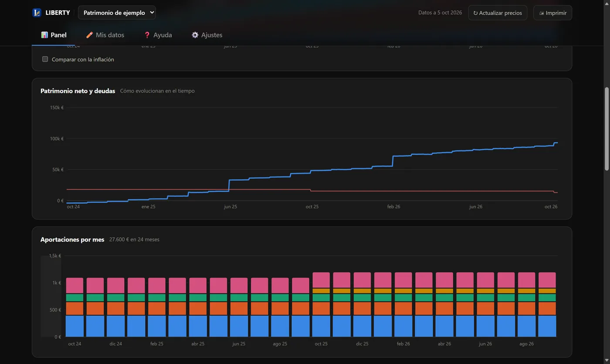Enable Comparar con la inflación checkbox
The width and height of the screenshot is (610, 364).
[x=45, y=59]
